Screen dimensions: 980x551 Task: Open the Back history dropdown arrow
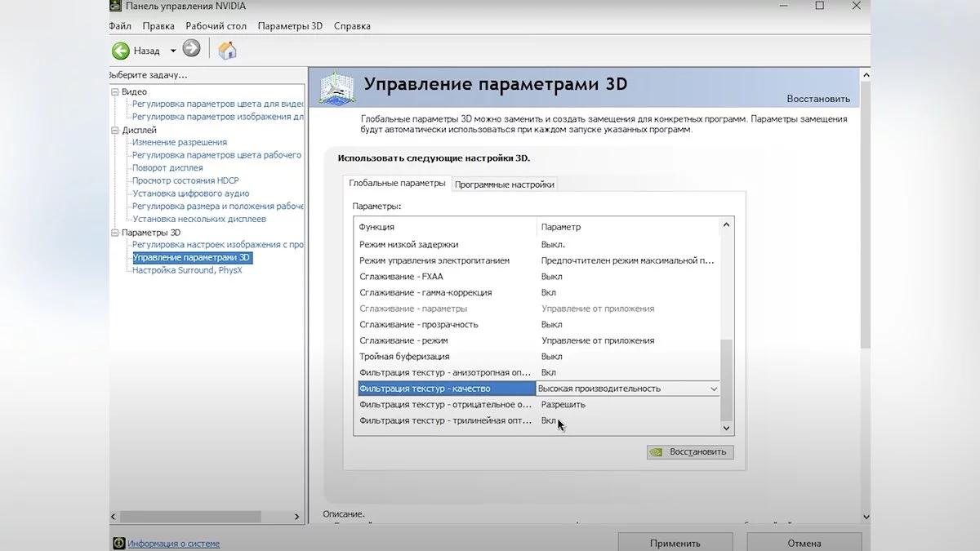pyautogui.click(x=173, y=51)
